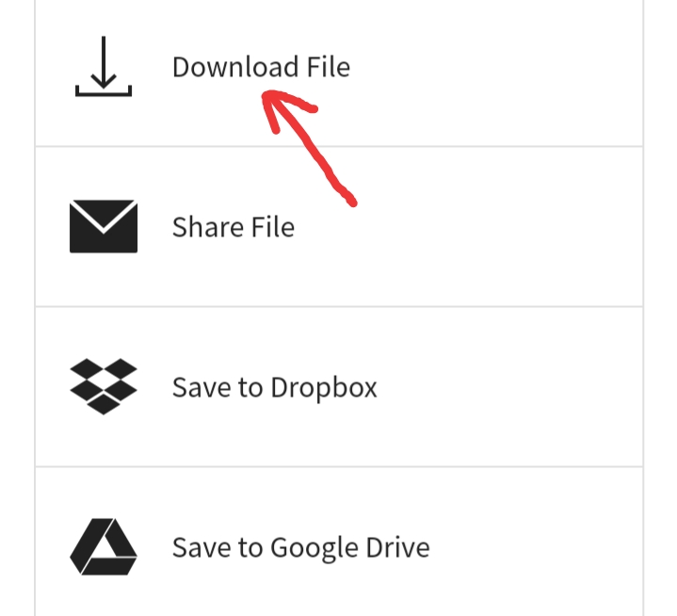Click the word 'Download' in the first option

coord(235,67)
